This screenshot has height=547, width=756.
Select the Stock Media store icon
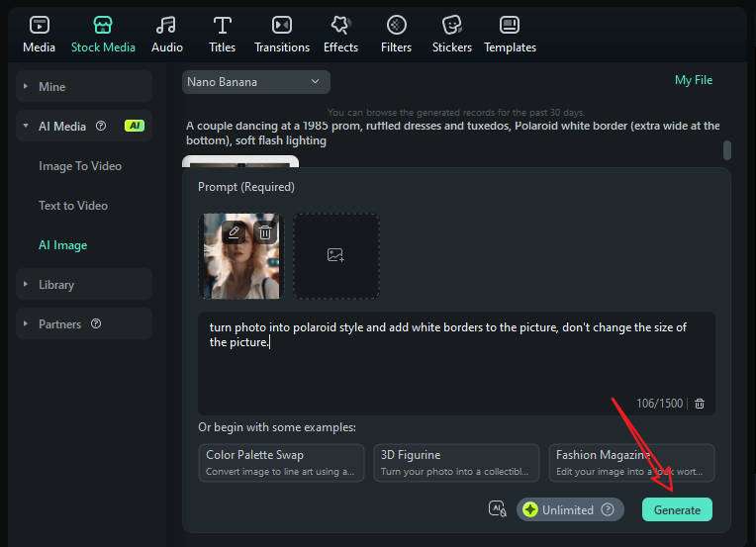pyautogui.click(x=103, y=25)
